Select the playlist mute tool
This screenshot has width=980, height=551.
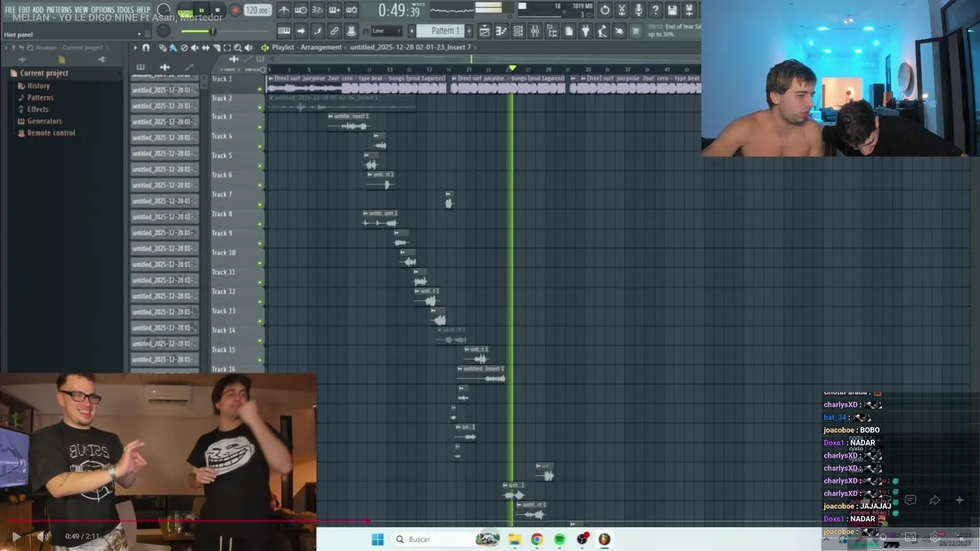pos(194,47)
